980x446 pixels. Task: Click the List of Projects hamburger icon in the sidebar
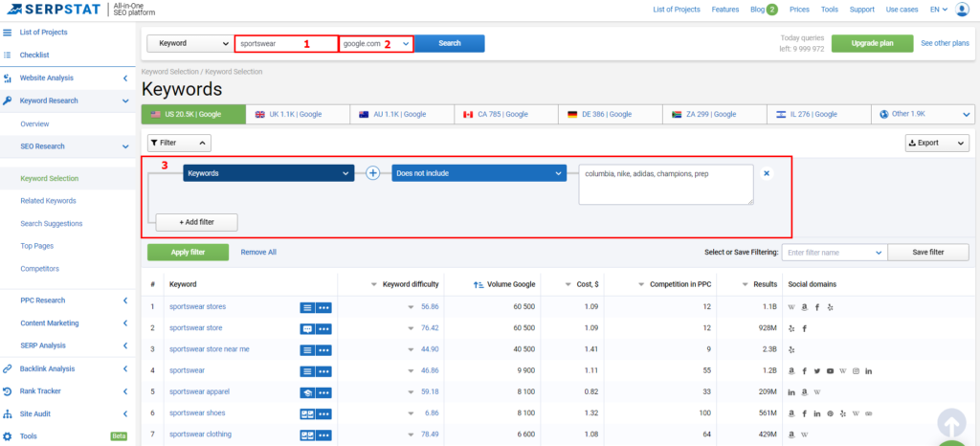(8, 32)
